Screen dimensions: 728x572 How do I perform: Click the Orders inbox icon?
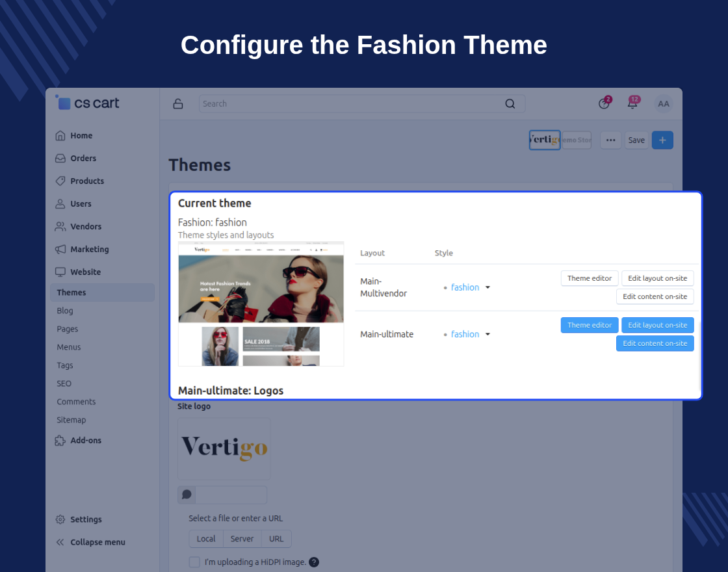pyautogui.click(x=60, y=159)
